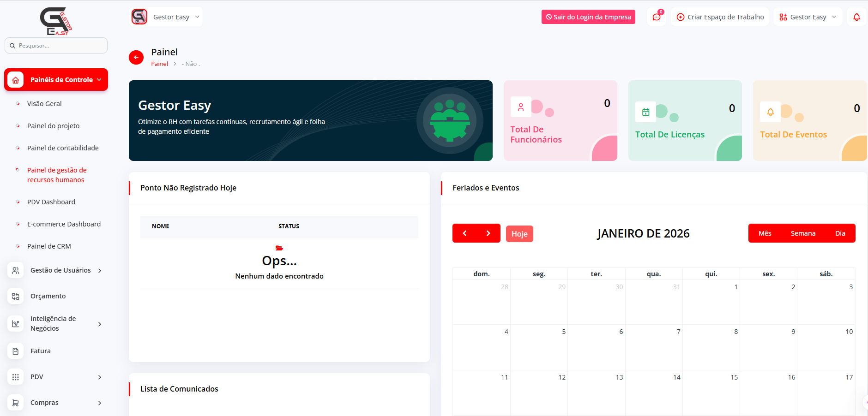Open the chat messages icon in header
868x416 pixels.
(x=656, y=17)
